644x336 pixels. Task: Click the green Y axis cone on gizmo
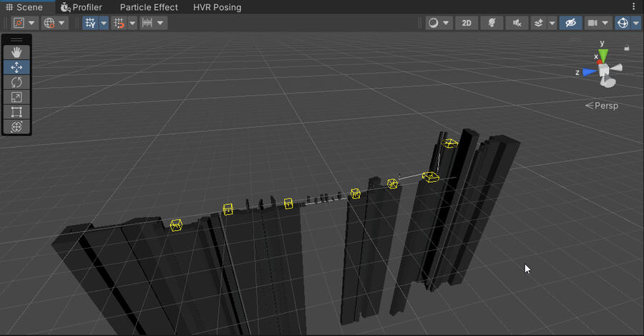click(x=603, y=54)
